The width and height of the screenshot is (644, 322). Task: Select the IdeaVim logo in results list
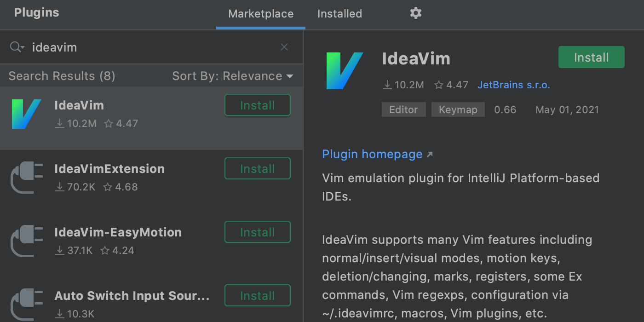pyautogui.click(x=26, y=114)
